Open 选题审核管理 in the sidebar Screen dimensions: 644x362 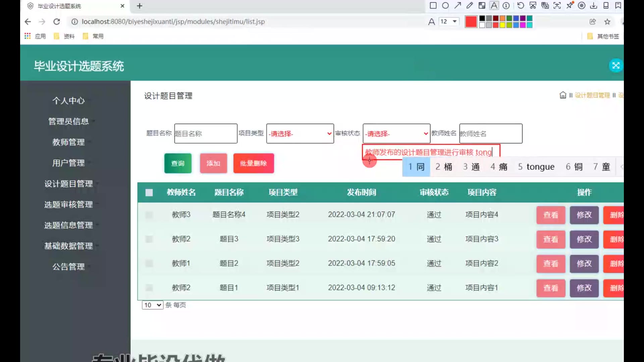(x=68, y=204)
